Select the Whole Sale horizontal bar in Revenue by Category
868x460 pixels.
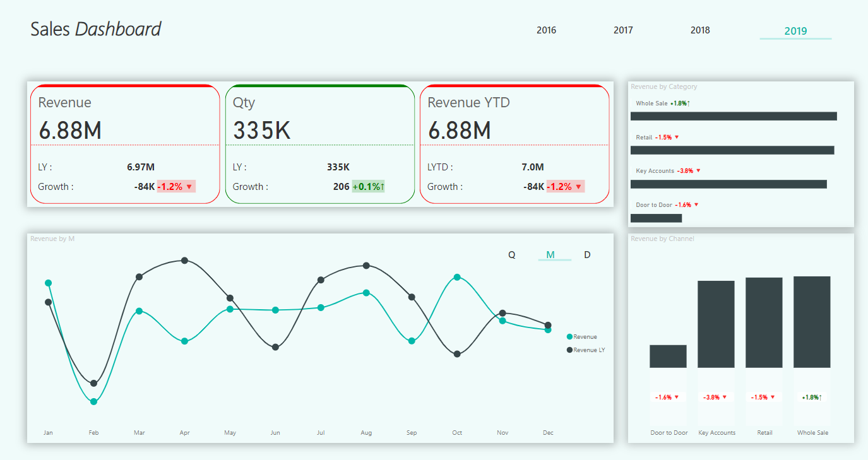click(733, 116)
